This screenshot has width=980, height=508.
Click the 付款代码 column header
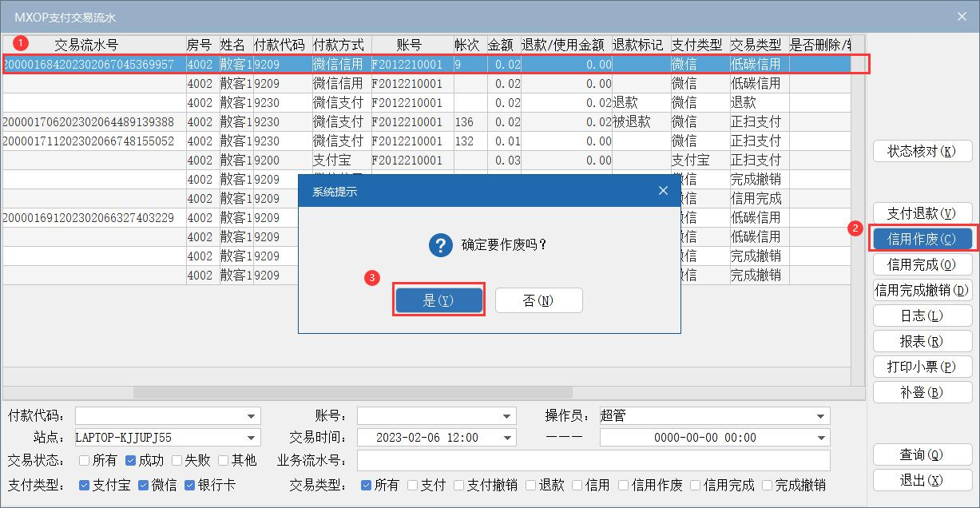click(282, 45)
